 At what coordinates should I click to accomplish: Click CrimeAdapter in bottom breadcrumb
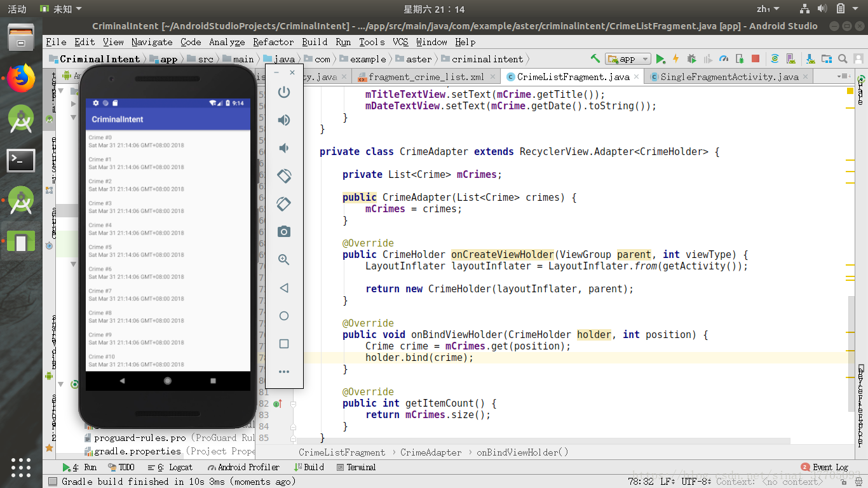pos(431,452)
